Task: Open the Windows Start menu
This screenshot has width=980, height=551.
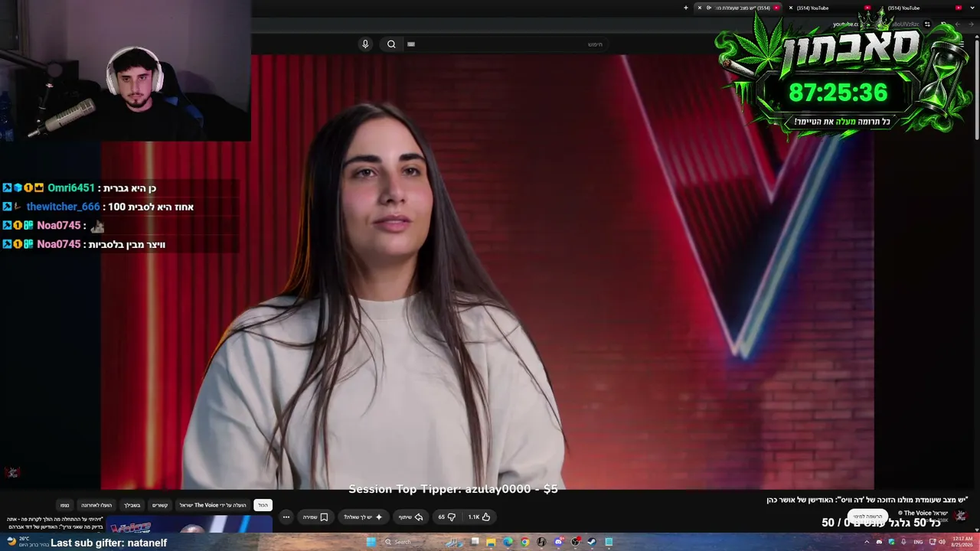Action: [x=371, y=542]
